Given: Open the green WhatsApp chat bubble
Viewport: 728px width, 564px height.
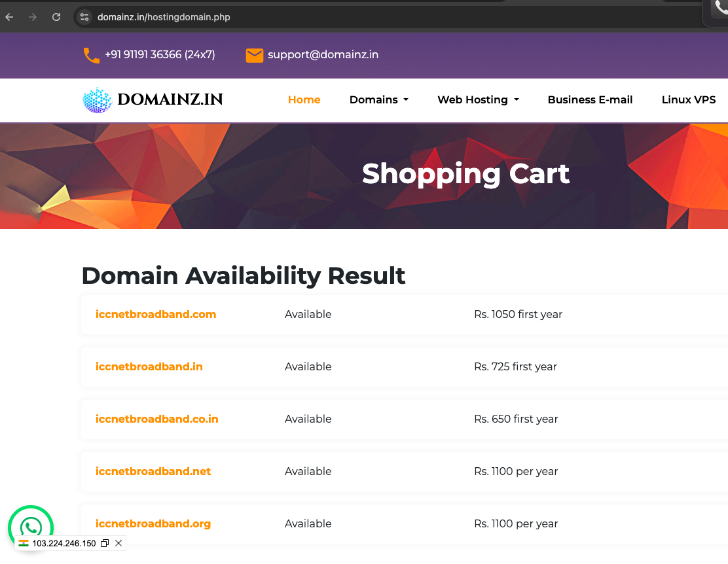Looking at the screenshot, I should pyautogui.click(x=30, y=527).
